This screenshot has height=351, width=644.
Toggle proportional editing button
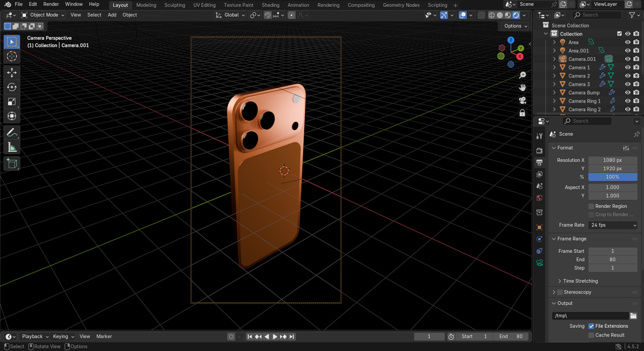pos(291,15)
